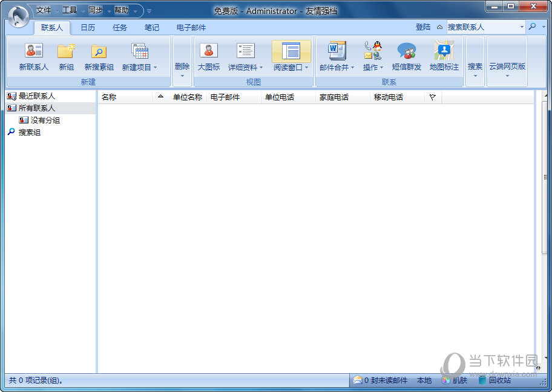
Task: Switch to the 任务 tab
Action: [x=120, y=27]
